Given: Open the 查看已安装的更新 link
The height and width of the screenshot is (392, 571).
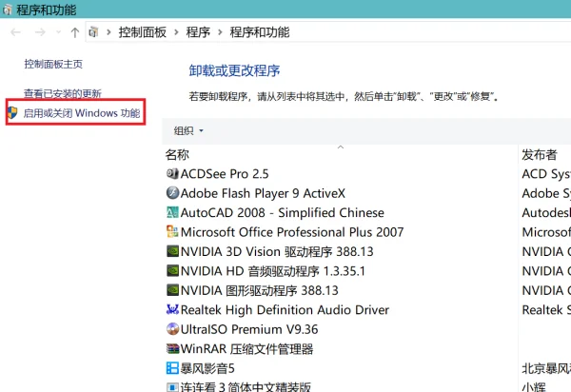Looking at the screenshot, I should pyautogui.click(x=63, y=93).
